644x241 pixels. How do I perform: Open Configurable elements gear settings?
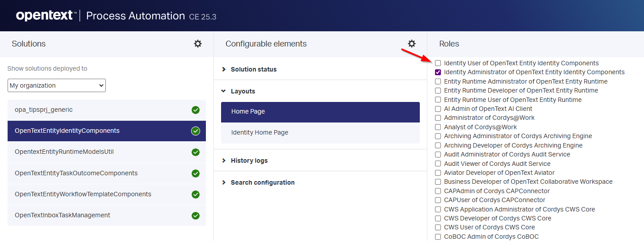pos(412,44)
